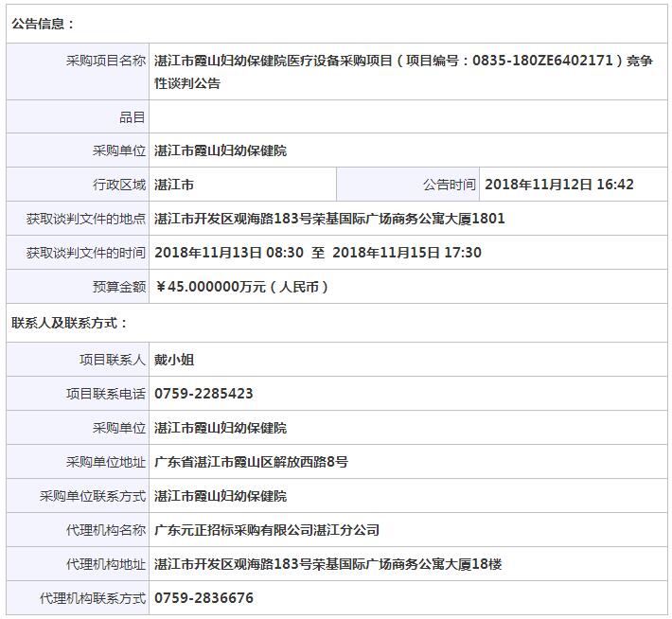672x619 pixels.
Task: Select the 代理机构名称 label
Action: click(106, 530)
